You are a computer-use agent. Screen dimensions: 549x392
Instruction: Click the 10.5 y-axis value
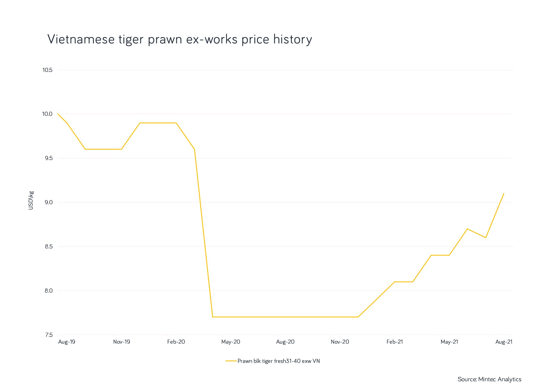click(x=47, y=70)
